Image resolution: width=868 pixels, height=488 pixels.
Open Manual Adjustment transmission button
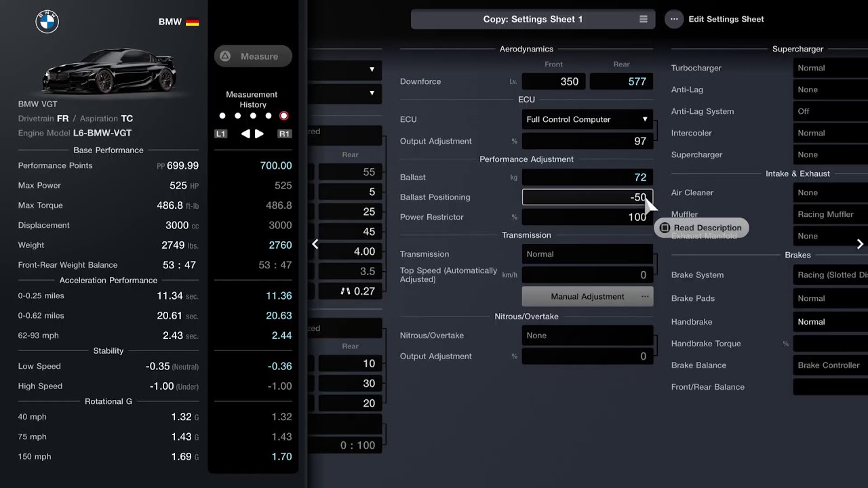tap(587, 296)
